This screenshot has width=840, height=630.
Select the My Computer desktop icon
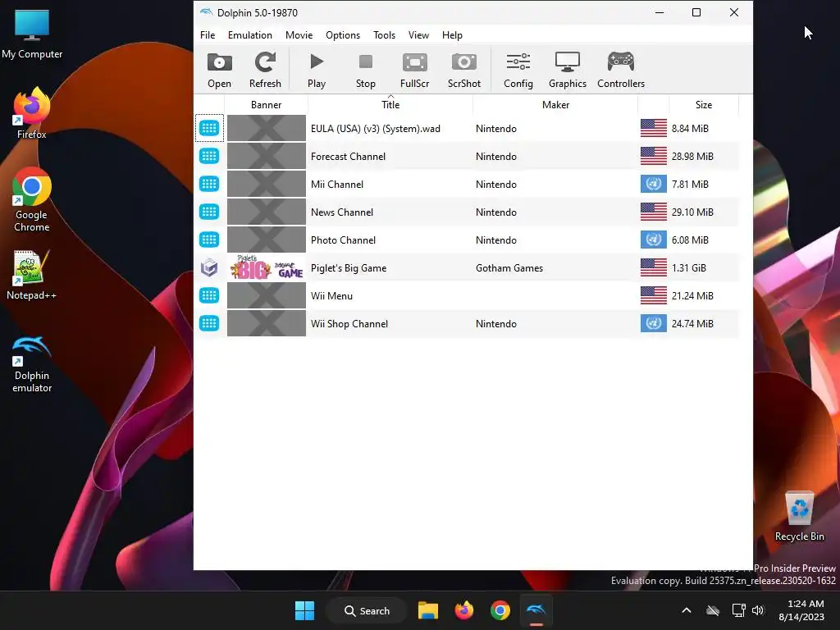pos(32,34)
